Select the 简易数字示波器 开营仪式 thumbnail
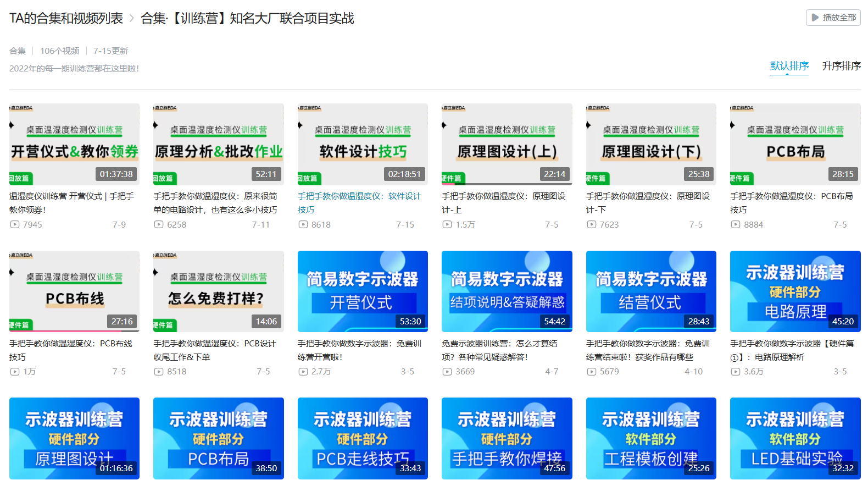Image resolution: width=868 pixels, height=480 pixels. click(x=363, y=291)
